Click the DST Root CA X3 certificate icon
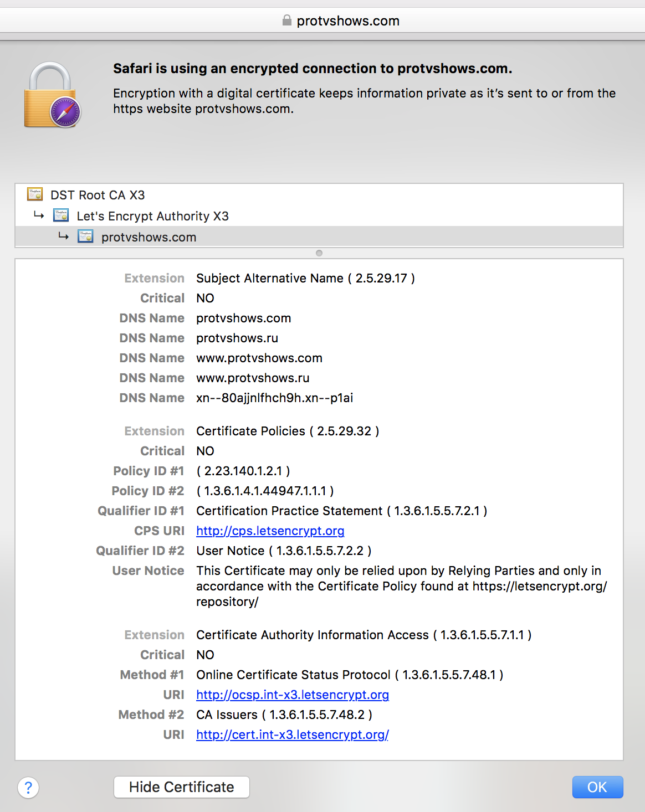 point(35,194)
